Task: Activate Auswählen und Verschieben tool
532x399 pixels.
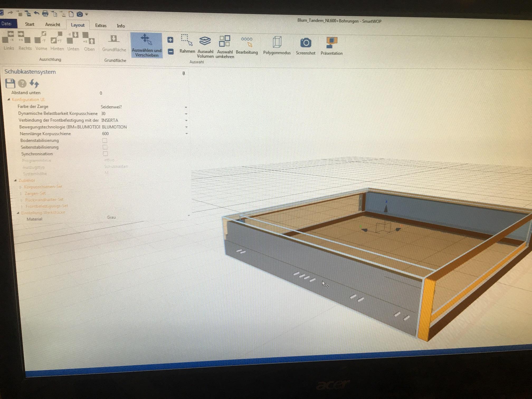Action: 146,45
